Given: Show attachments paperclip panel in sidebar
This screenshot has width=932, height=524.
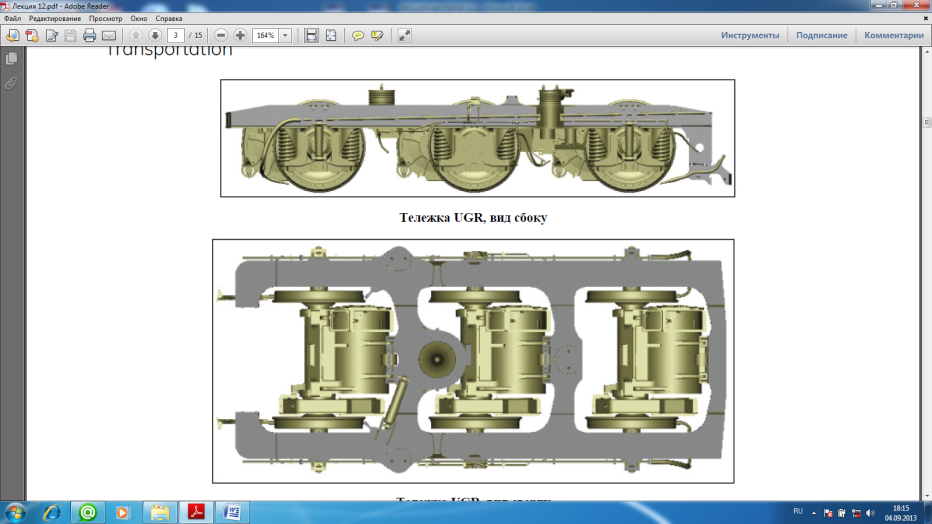Looking at the screenshot, I should (x=11, y=83).
